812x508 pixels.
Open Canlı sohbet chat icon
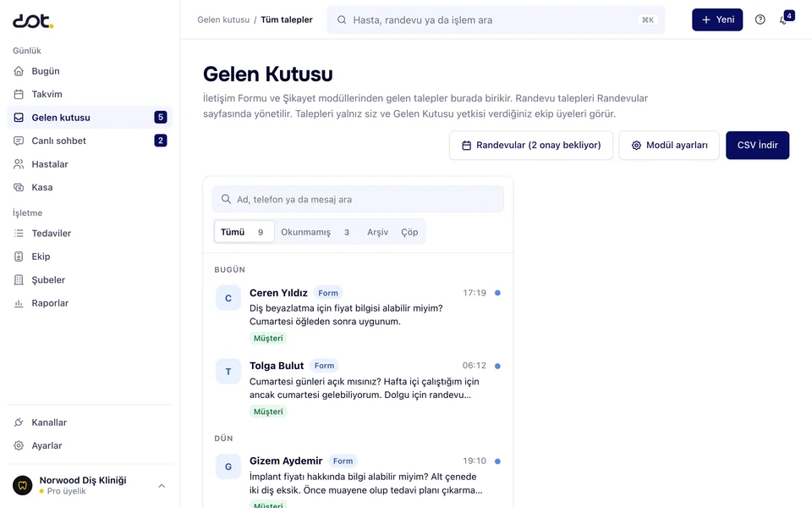point(19,141)
